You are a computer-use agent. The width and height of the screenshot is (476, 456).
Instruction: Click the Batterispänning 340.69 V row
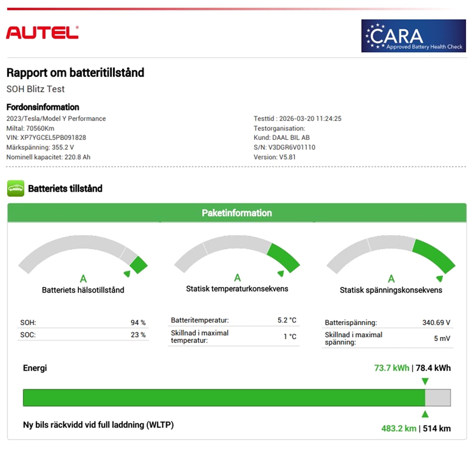point(387,322)
